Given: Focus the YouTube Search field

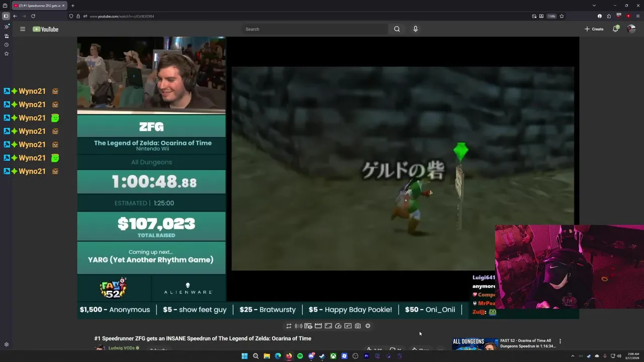Looking at the screenshot, I should (x=315, y=29).
